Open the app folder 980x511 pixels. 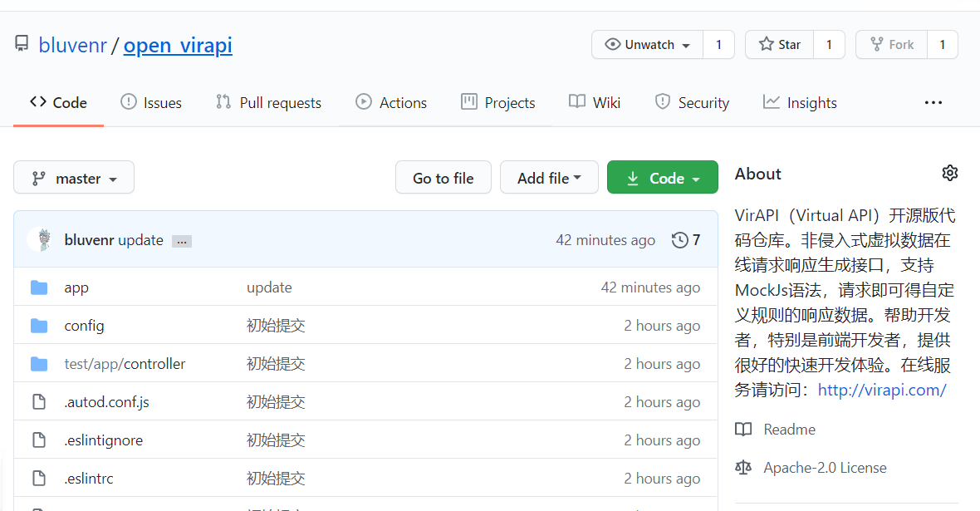click(x=76, y=287)
